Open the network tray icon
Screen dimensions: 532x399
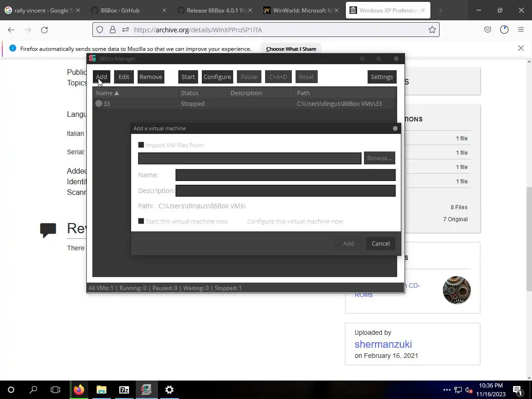[x=458, y=390]
